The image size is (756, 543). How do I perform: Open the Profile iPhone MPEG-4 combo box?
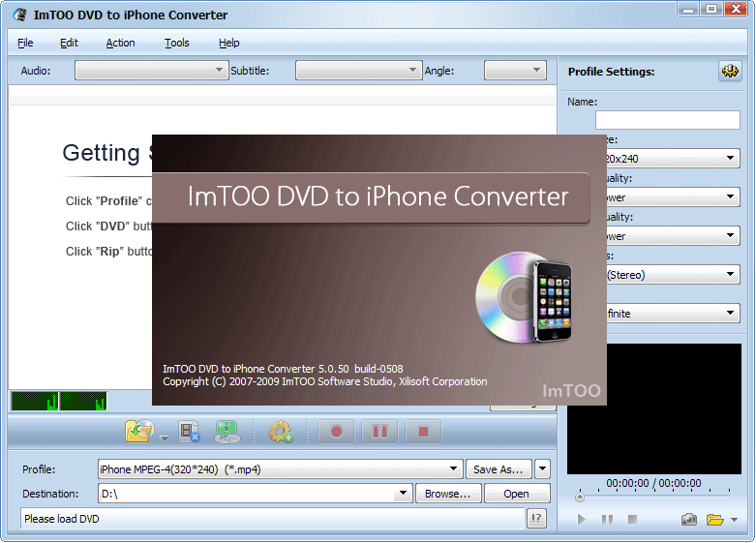point(280,469)
